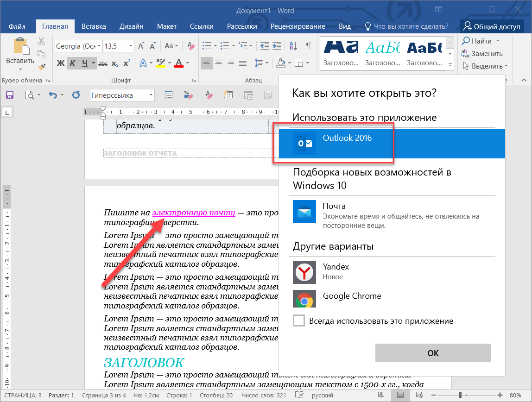Click OK in the open-with dialog
This screenshot has width=532, height=402.
[433, 353]
